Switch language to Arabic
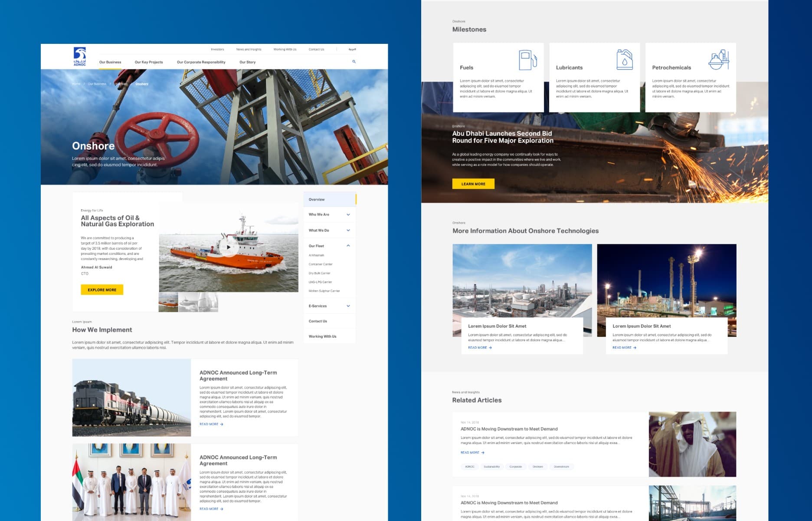This screenshot has width=812, height=521. (352, 49)
